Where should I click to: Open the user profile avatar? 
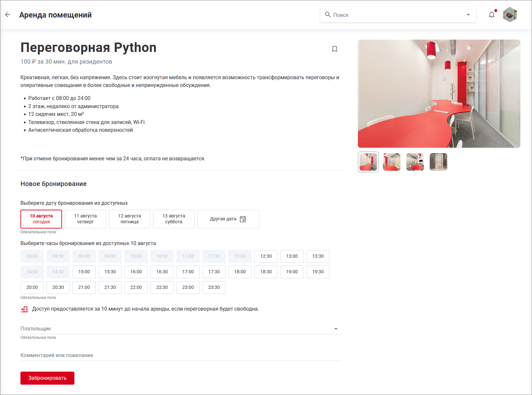(x=510, y=15)
